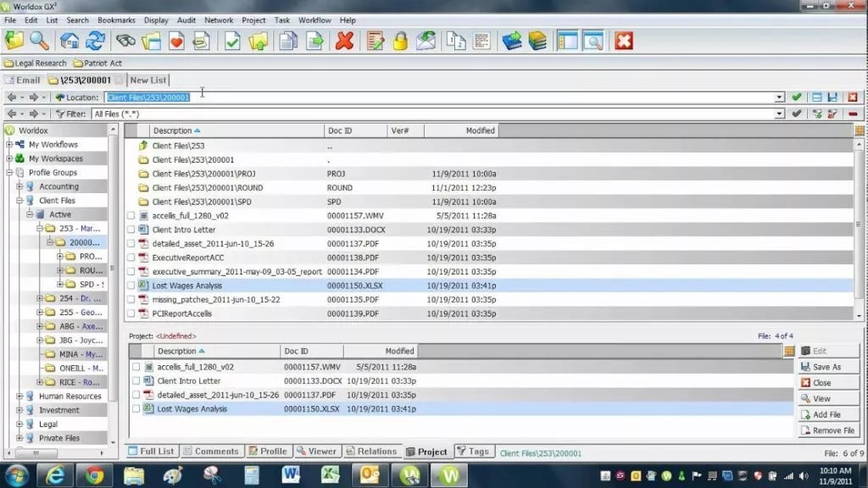
Task: Click the Add File button
Action: [828, 414]
